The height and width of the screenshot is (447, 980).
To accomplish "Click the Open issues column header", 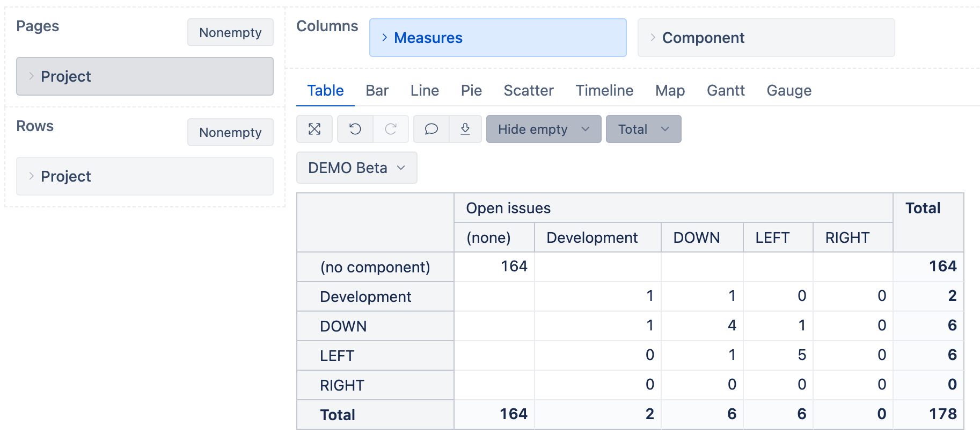I will pos(673,208).
